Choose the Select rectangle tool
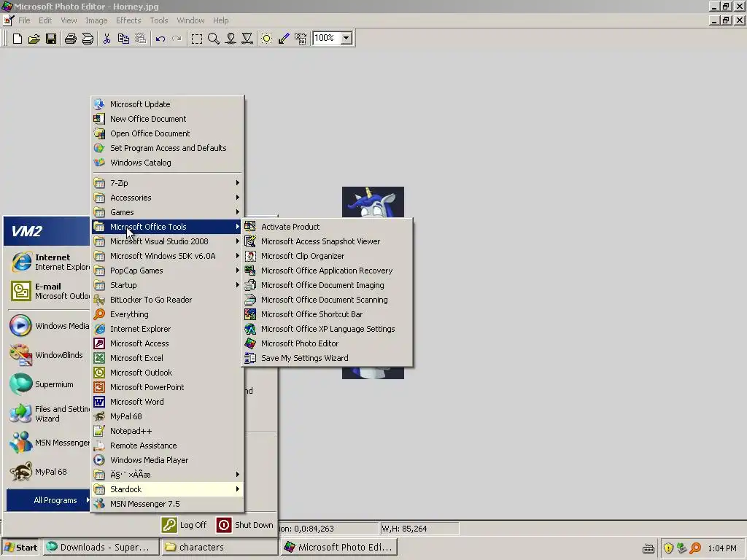This screenshot has width=747, height=560. point(196,39)
